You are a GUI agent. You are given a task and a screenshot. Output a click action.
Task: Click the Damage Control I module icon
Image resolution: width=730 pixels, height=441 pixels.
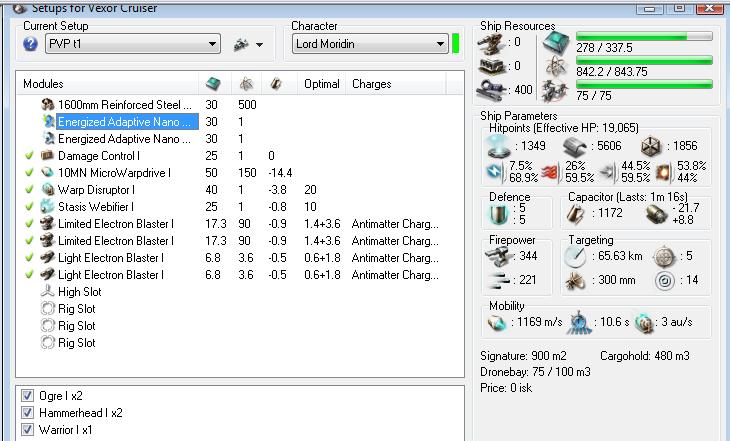point(47,156)
